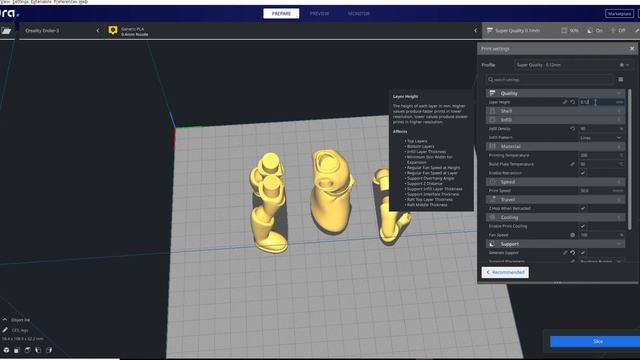640x360 pixels.
Task: Open the Extensions menu
Action: [x=41, y=2]
